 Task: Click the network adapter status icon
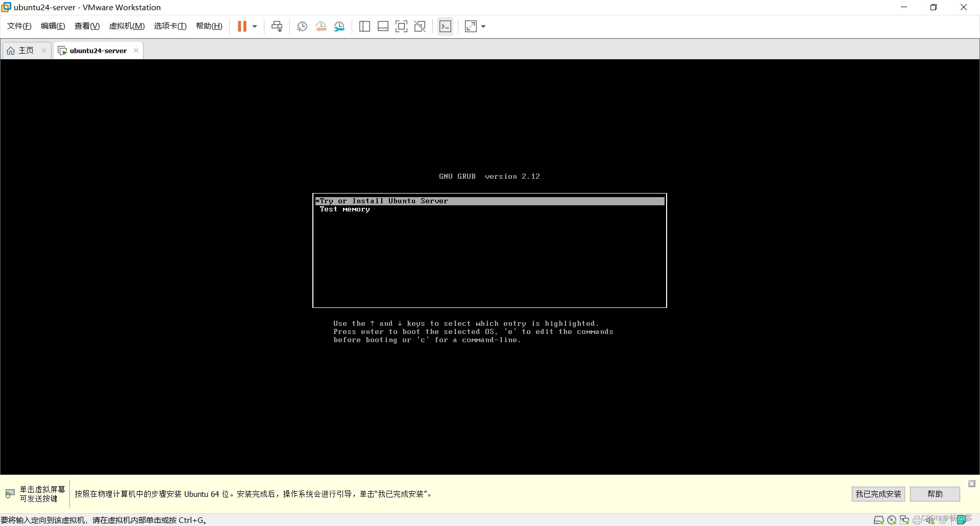point(904,520)
